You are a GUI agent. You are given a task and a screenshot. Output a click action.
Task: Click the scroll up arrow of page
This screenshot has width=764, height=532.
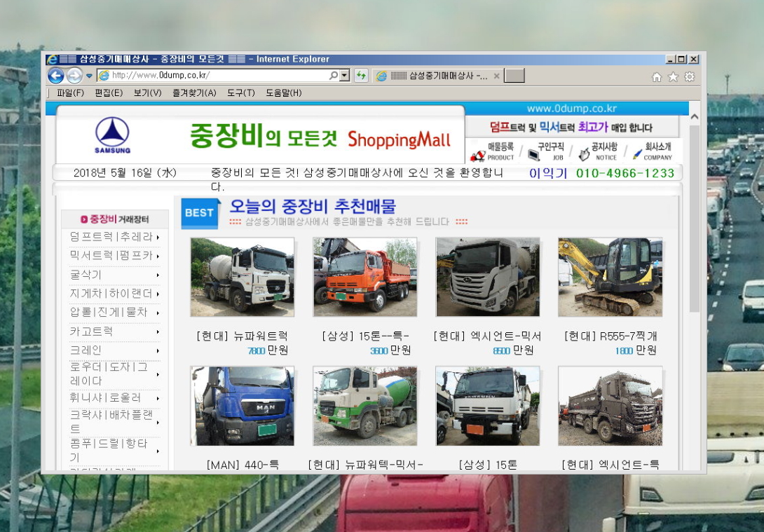[x=695, y=117]
